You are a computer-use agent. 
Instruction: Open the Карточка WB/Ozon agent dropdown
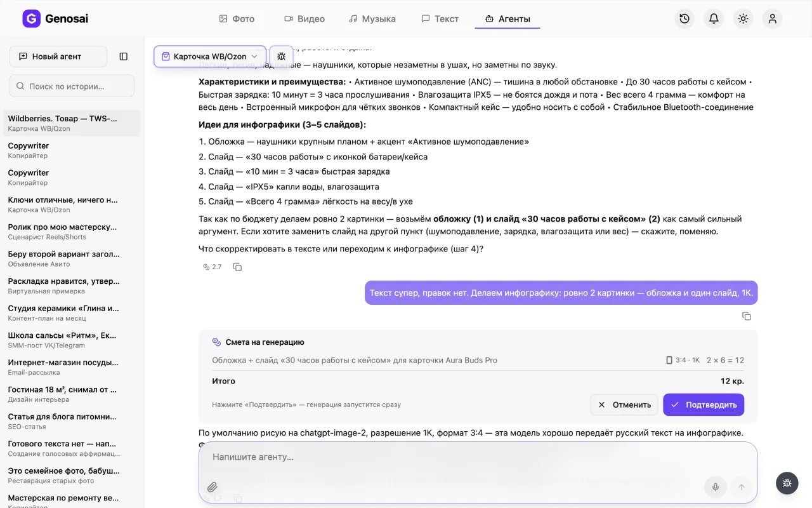click(210, 57)
